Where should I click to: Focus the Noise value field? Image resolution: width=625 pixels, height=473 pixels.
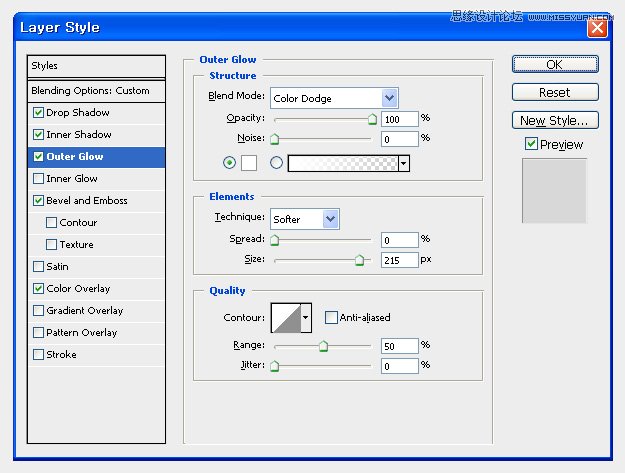(400, 139)
